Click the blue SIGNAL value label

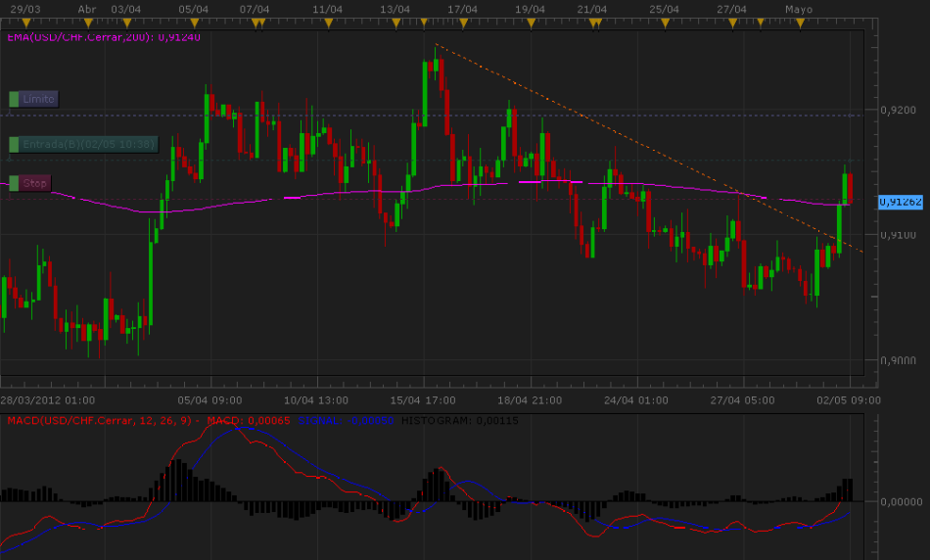(x=347, y=420)
